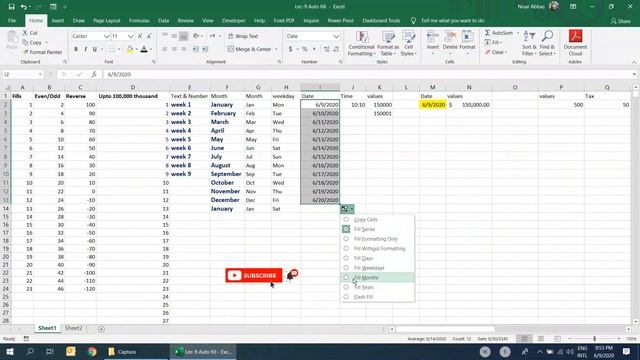640x360 pixels.
Task: Open Cell Styles gallery
Action: point(408,43)
